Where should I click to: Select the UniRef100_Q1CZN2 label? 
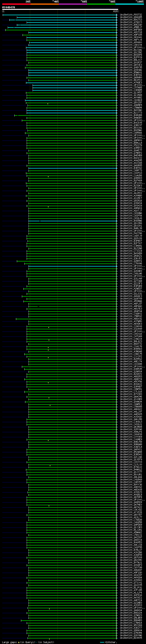point(131,53)
